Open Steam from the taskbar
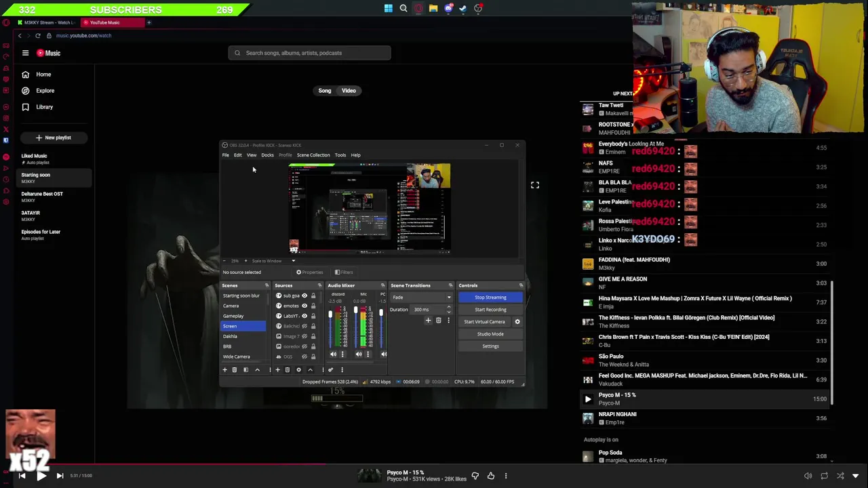The image size is (868, 488). click(x=463, y=8)
